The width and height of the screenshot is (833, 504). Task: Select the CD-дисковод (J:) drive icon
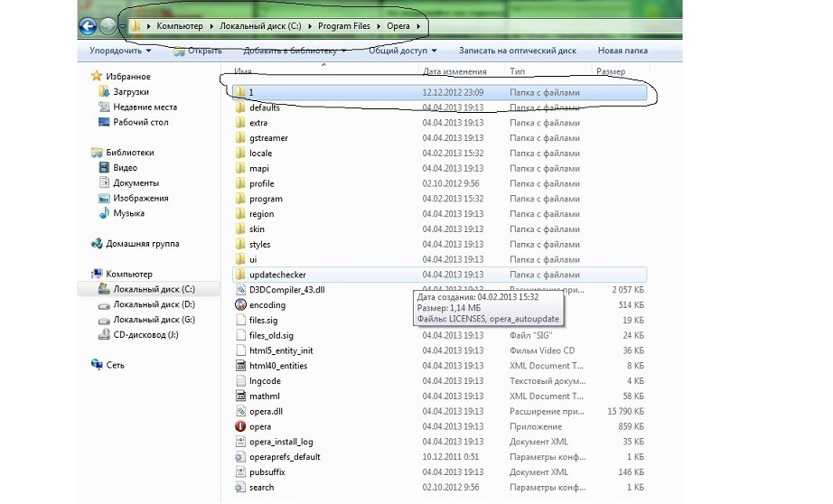pos(104,334)
